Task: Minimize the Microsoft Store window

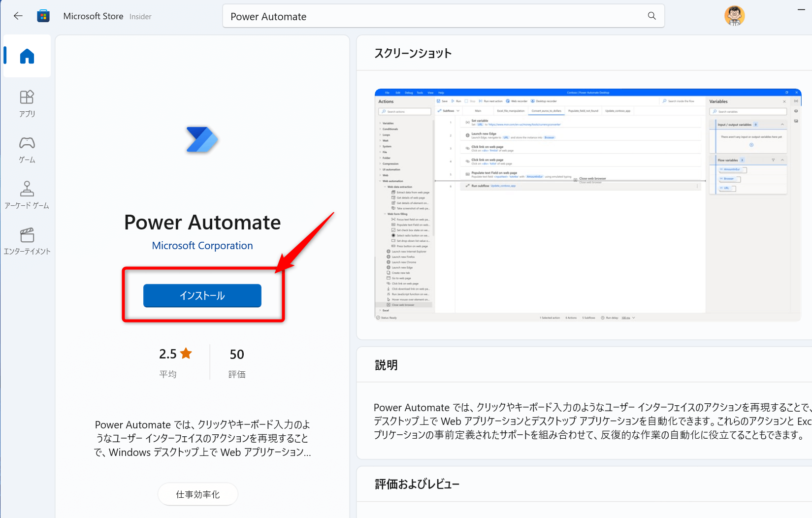Action: point(802,9)
